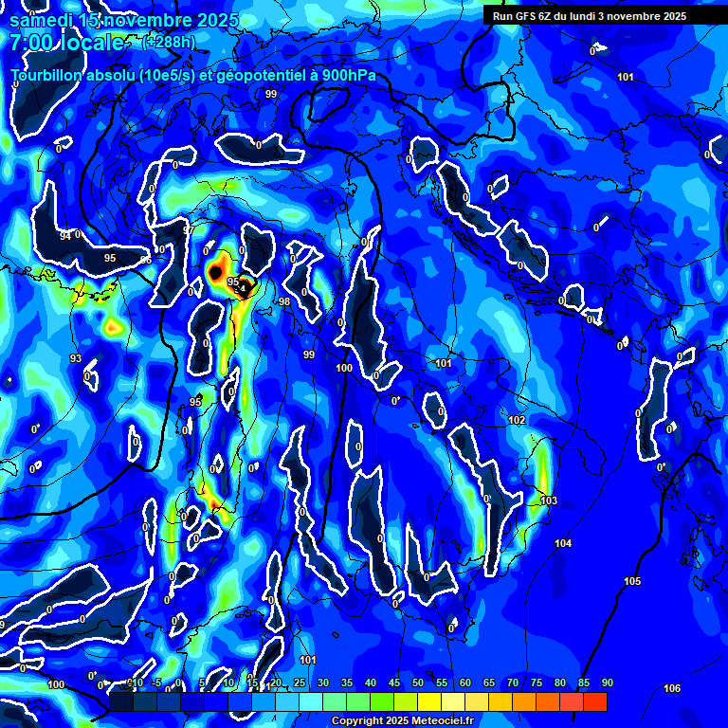This screenshot has width=728, height=728.
Task: Click the (+288h) forecast offset label
Action: click(x=169, y=43)
